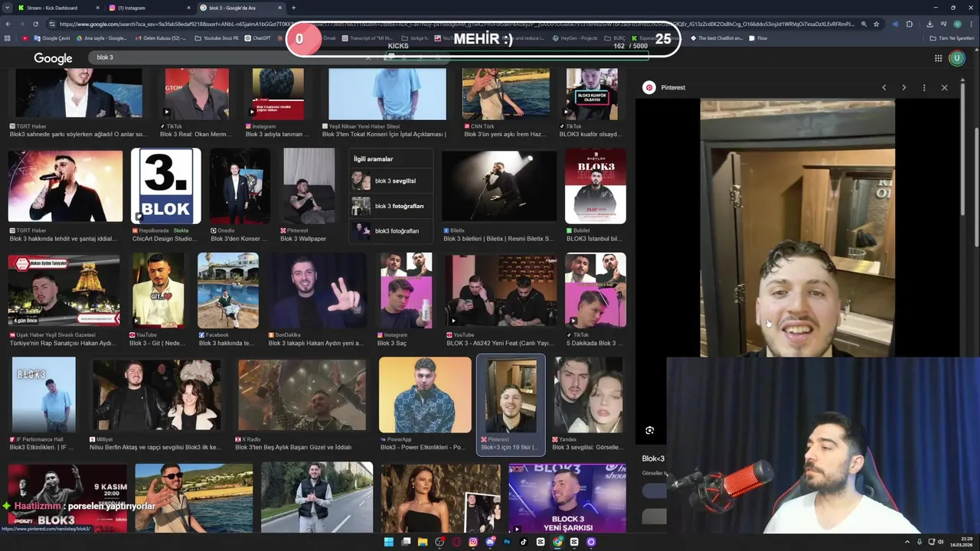Open K Radio Beş Aylık Başarı result
980x551 pixels.
click(x=302, y=395)
